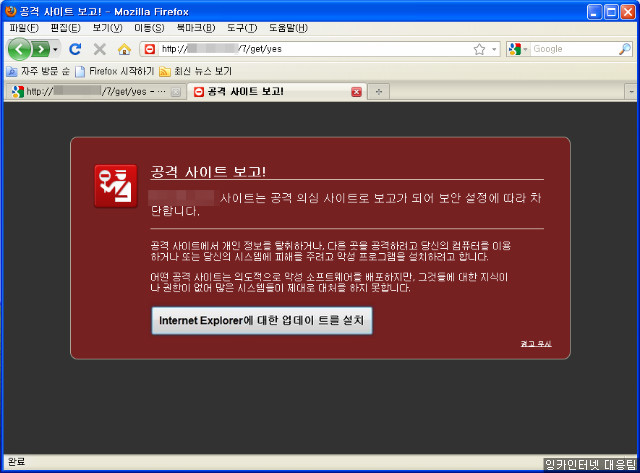Click the 경고 무시 ignore warning link
Screen dimensions: 640x473
point(536,344)
